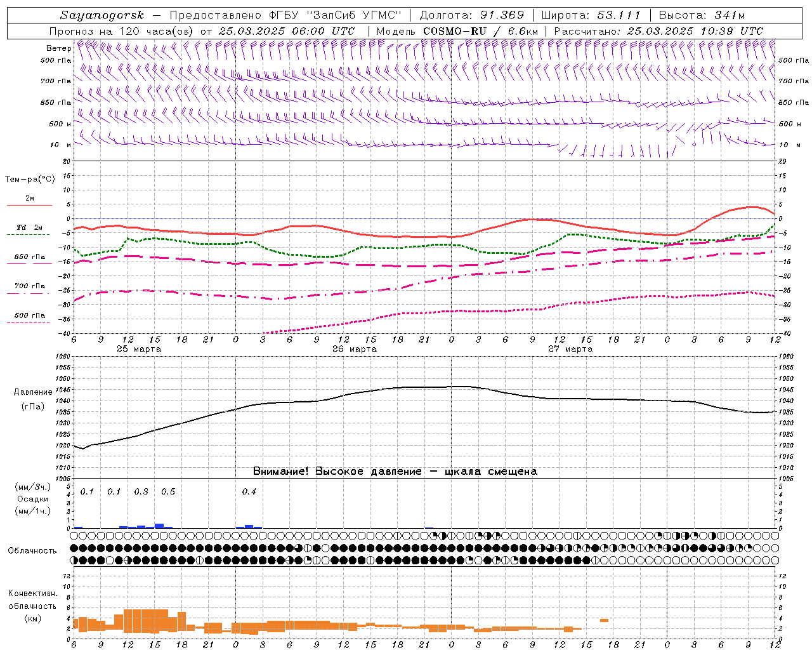Click the 'Облачность' cloud cover label

(32, 551)
